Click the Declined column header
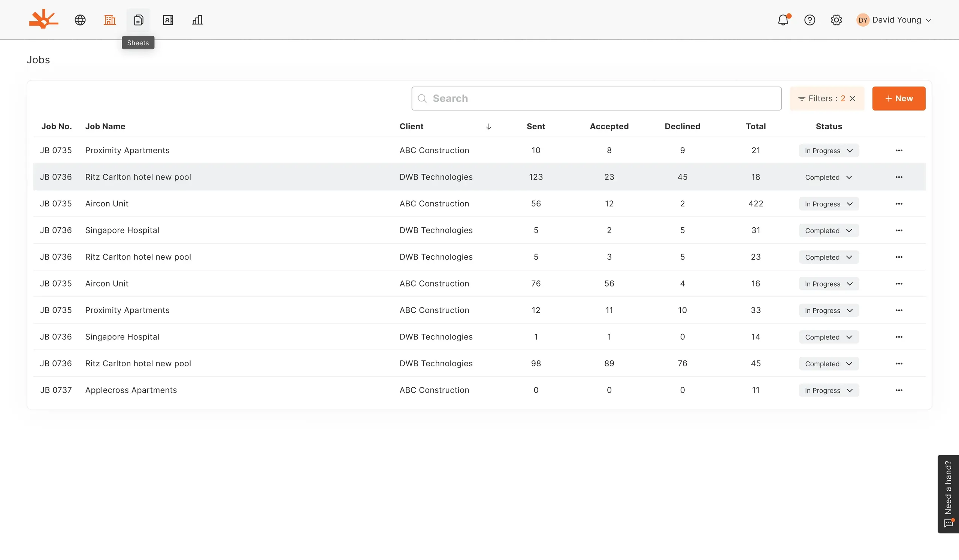959x560 pixels. coord(682,126)
